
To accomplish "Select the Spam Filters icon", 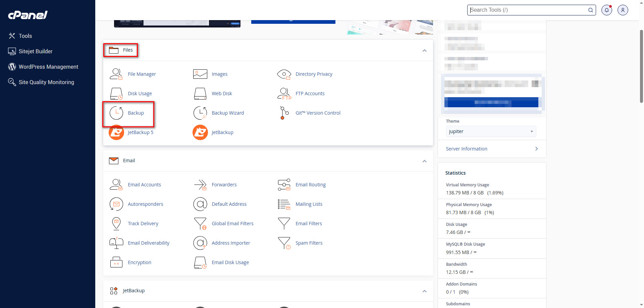I will 284,243.
